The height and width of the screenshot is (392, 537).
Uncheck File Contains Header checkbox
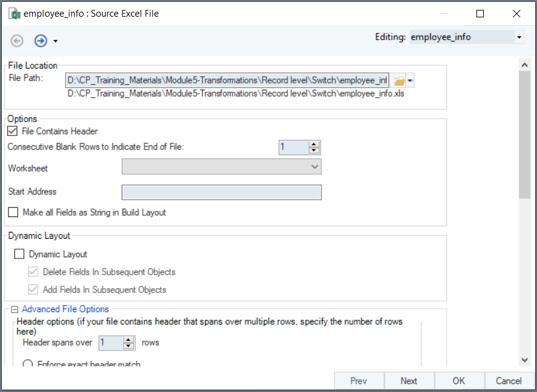click(12, 131)
